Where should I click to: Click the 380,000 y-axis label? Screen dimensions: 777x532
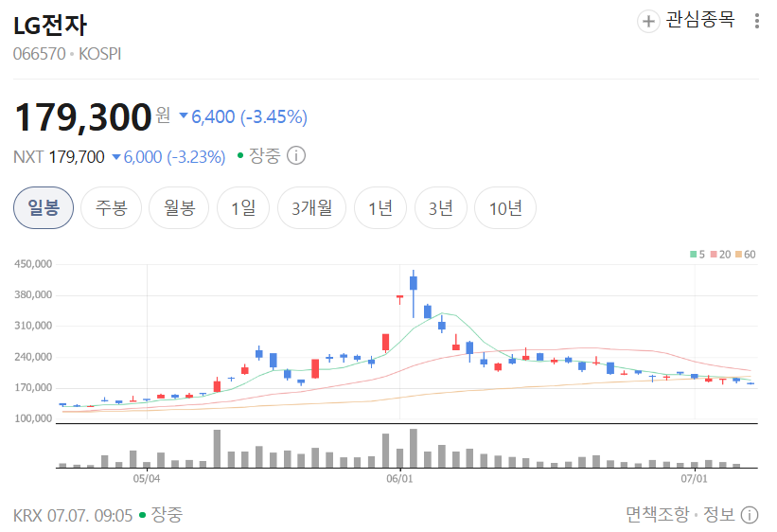[33, 294]
